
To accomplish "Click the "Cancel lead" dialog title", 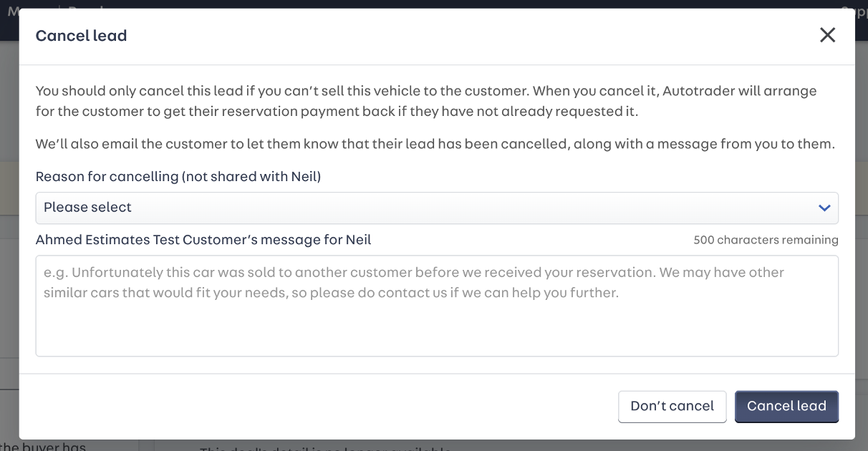I will 81,36.
